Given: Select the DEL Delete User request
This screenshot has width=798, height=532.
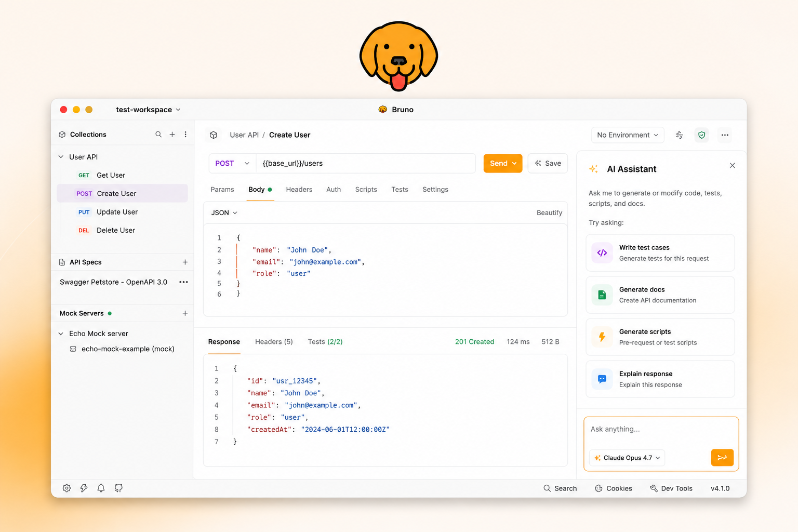Looking at the screenshot, I should tap(122, 230).
